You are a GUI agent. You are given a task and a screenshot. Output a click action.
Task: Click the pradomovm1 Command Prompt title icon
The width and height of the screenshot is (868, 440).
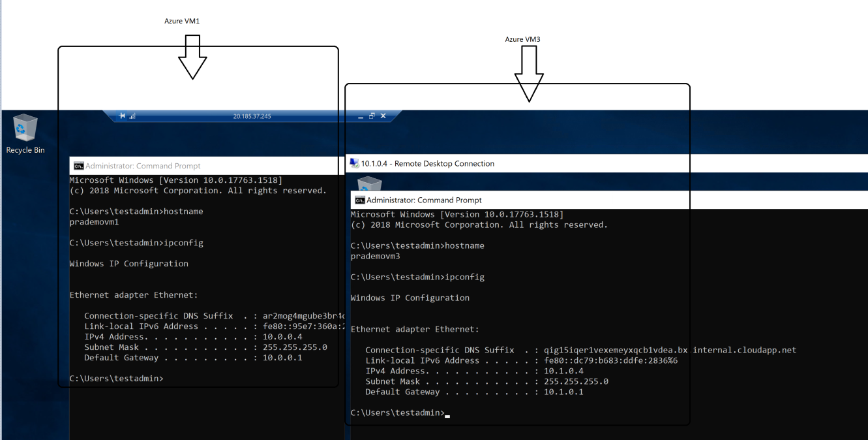click(x=78, y=166)
